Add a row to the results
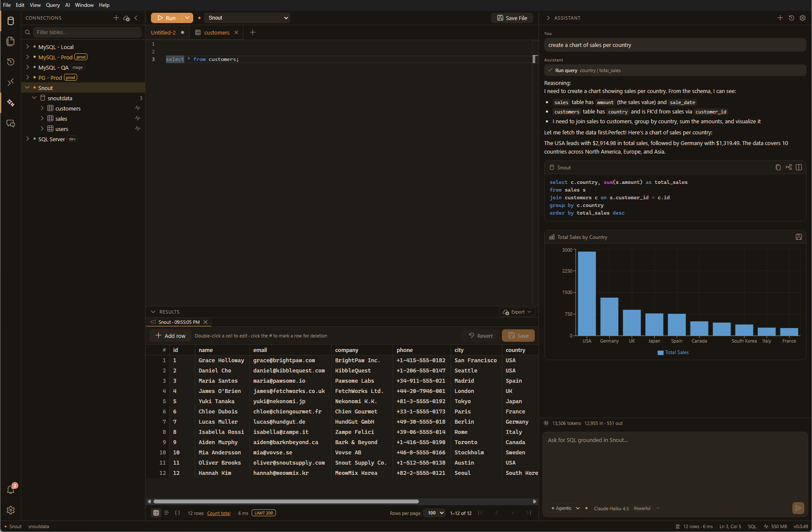This screenshot has width=812, height=532. point(171,336)
